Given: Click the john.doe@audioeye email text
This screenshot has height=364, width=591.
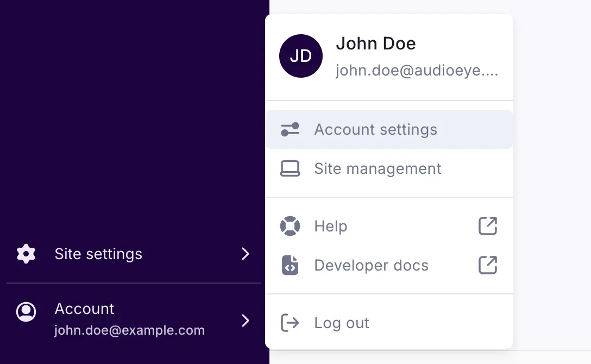Looking at the screenshot, I should click(418, 70).
